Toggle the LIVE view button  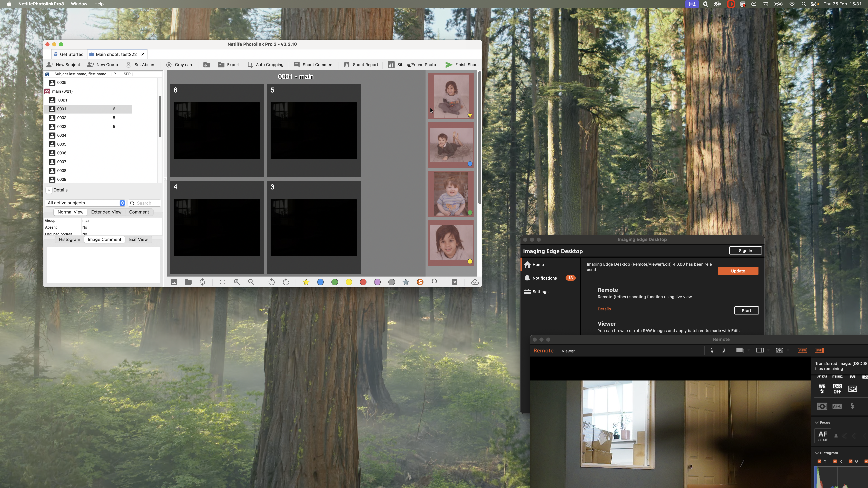point(819,351)
